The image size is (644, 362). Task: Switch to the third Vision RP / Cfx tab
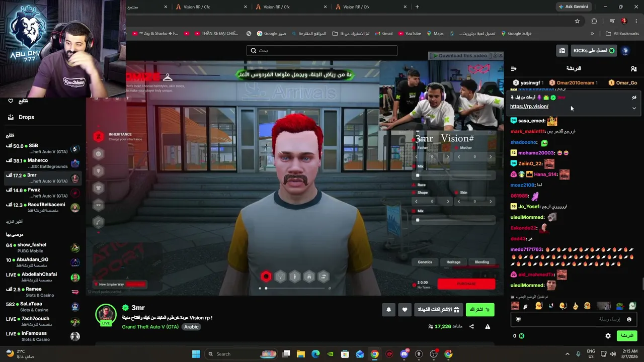tap(371, 7)
